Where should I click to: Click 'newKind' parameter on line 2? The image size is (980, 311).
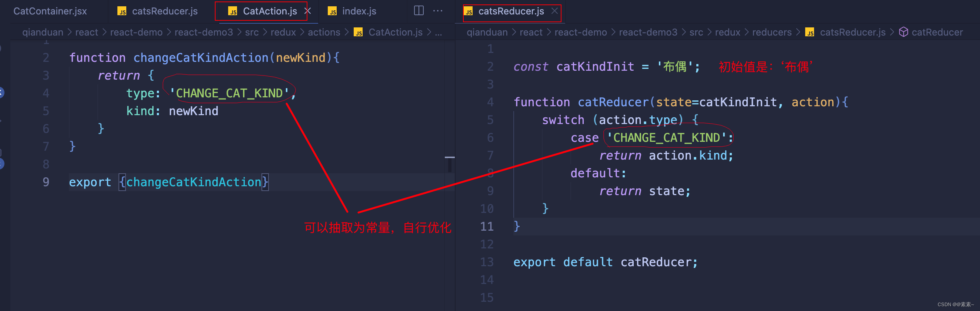(300, 57)
